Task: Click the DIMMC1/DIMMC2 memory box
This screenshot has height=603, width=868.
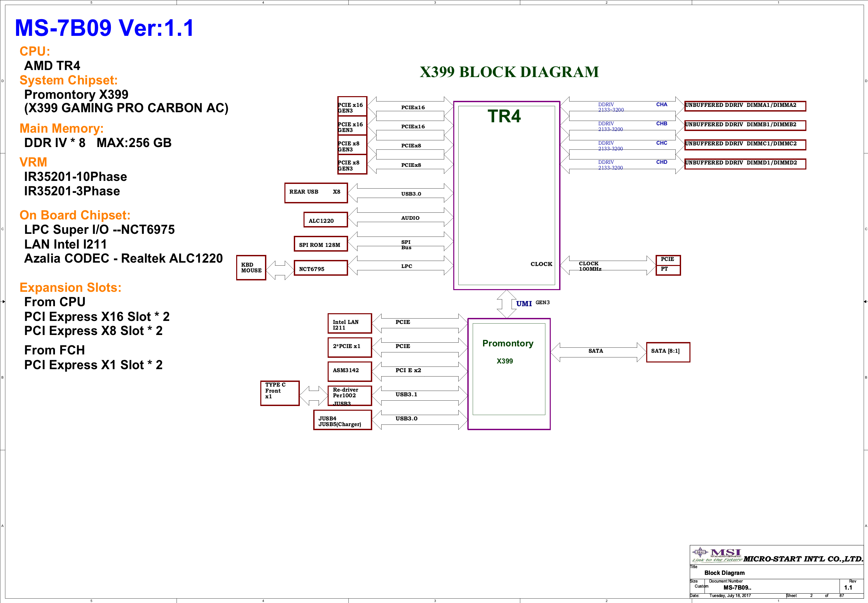Action: click(745, 145)
